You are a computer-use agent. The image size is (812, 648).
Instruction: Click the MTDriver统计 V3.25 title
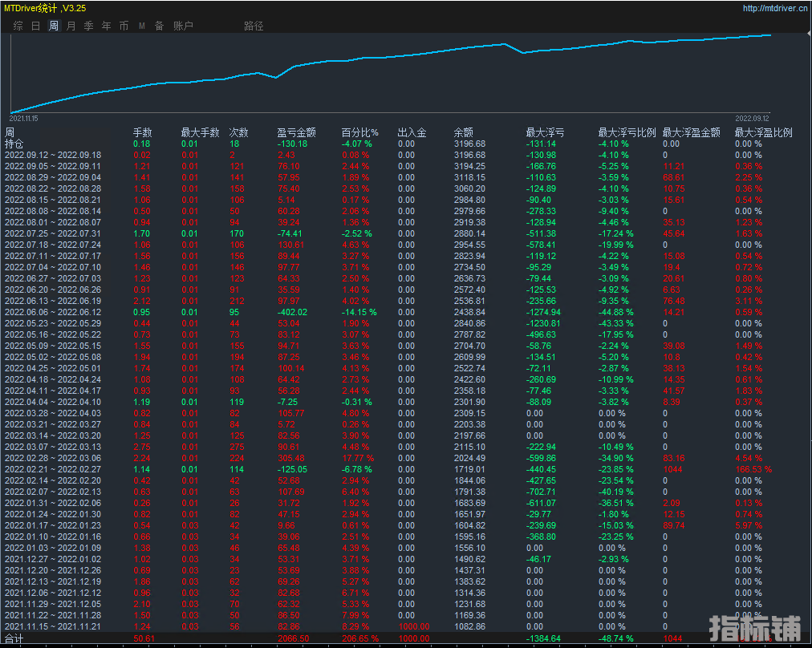(45, 8)
